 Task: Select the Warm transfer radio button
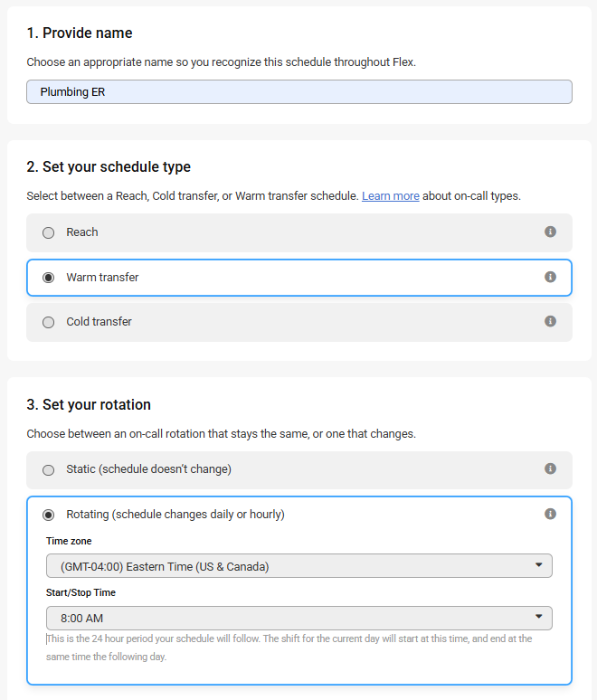tap(49, 278)
